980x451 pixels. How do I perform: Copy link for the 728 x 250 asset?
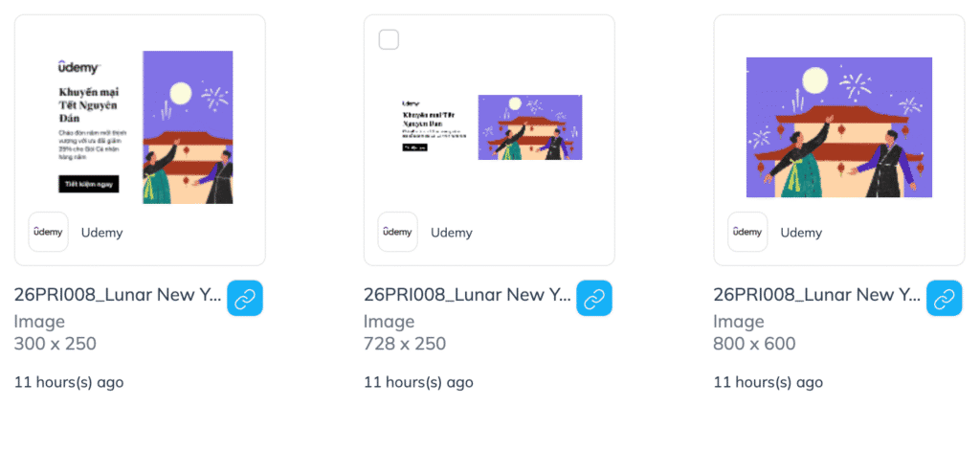pyautogui.click(x=594, y=299)
